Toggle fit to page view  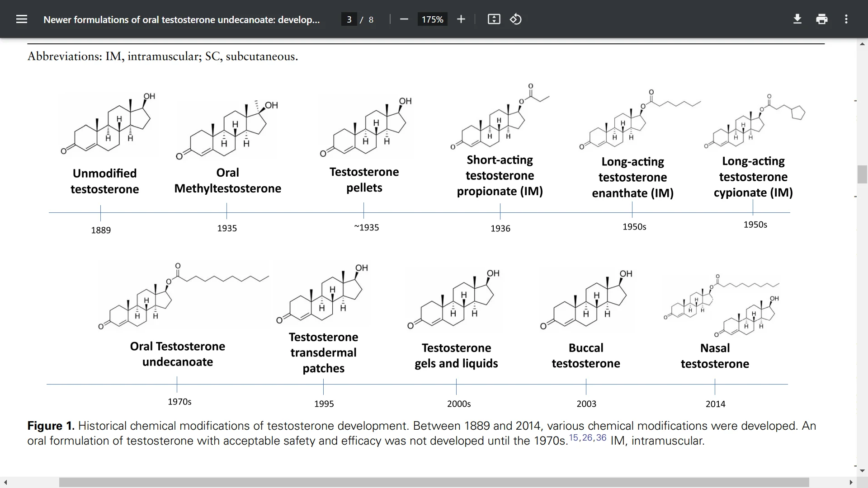click(494, 19)
